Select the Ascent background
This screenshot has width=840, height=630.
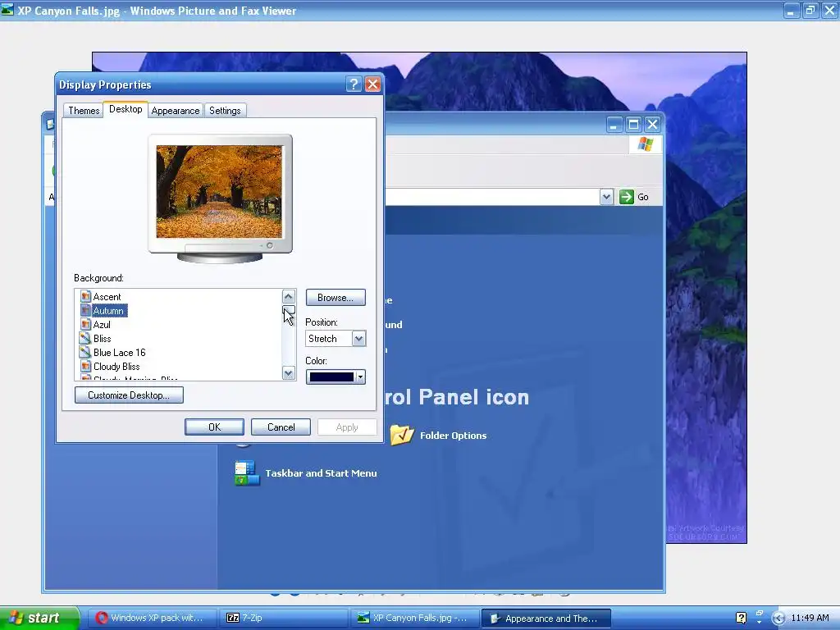[x=107, y=297]
